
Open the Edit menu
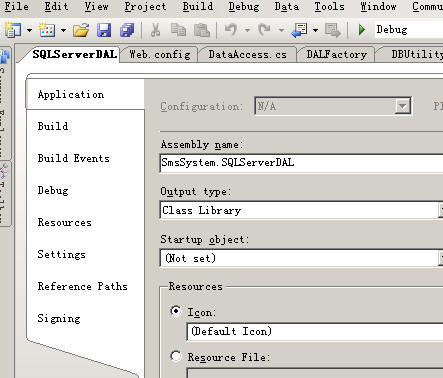pyautogui.click(x=56, y=6)
